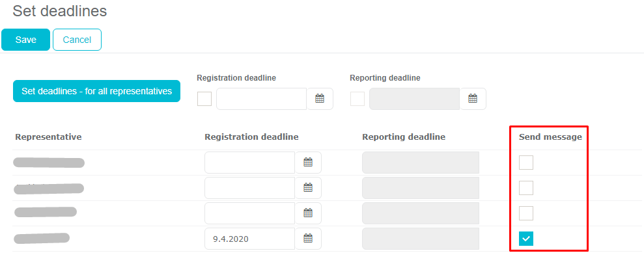The width and height of the screenshot is (644, 264).
Task: Enable Send message for the third representative
Action: click(526, 213)
